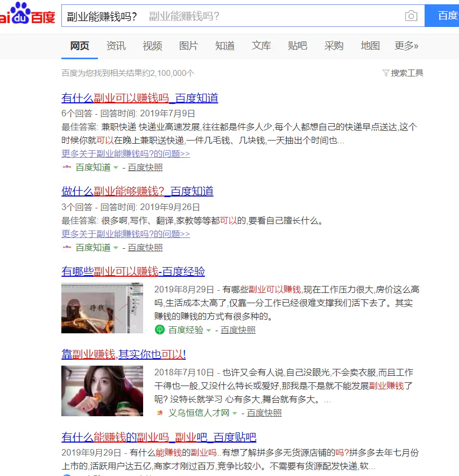Switch to the 图片 tab

click(x=188, y=46)
